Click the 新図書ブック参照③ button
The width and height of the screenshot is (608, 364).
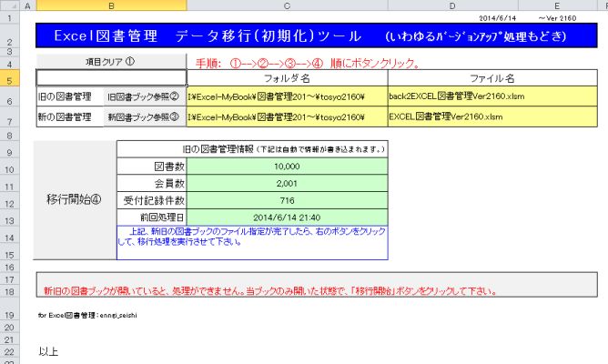(x=143, y=116)
